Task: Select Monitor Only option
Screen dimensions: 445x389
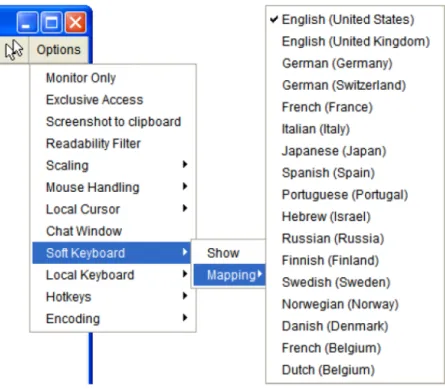Action: coord(113,78)
